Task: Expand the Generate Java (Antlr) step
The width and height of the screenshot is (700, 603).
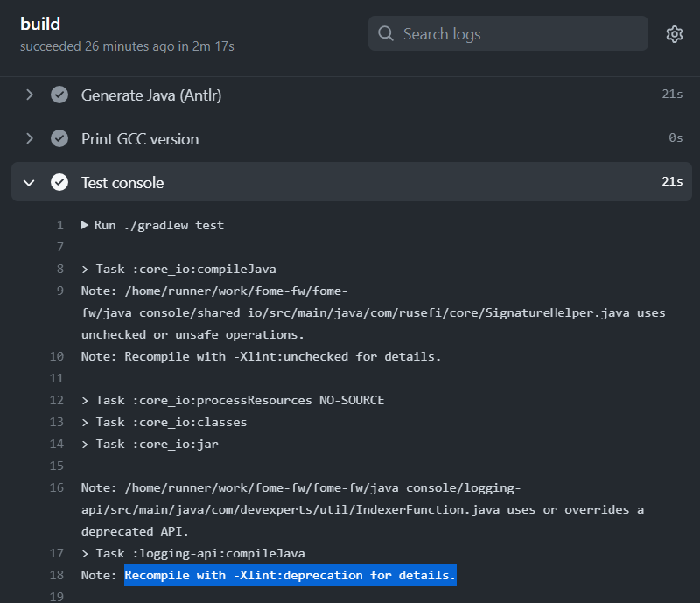Action: pyautogui.click(x=29, y=95)
